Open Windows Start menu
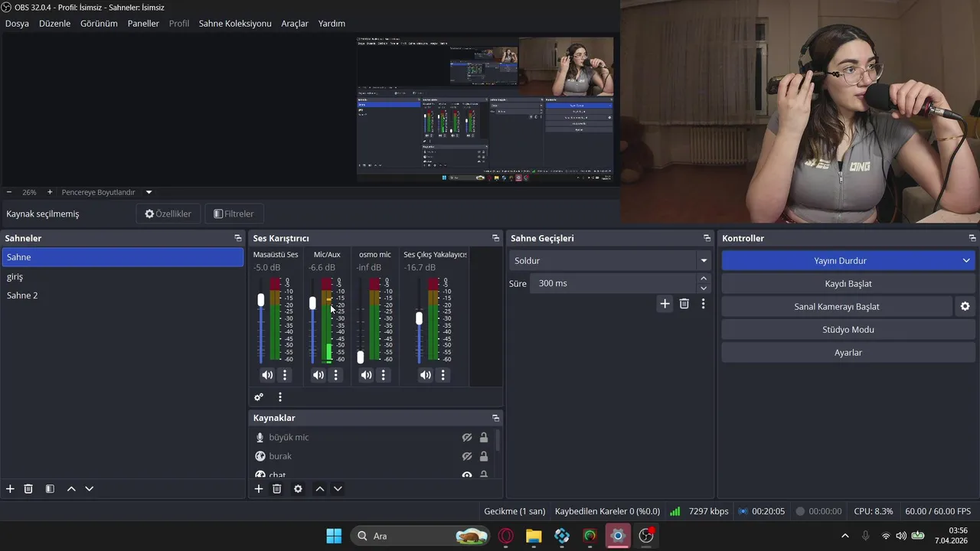Viewport: 980px width, 551px height. coord(334,536)
